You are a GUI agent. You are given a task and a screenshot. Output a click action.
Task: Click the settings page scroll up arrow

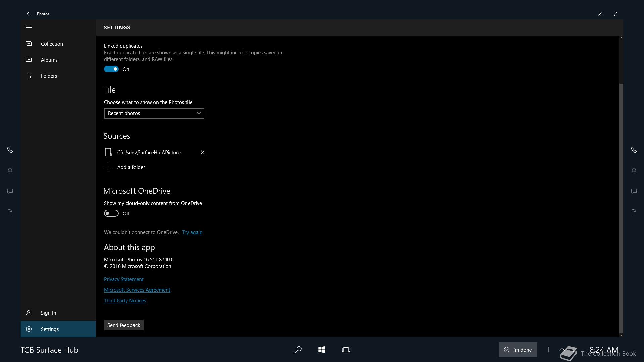point(621,38)
